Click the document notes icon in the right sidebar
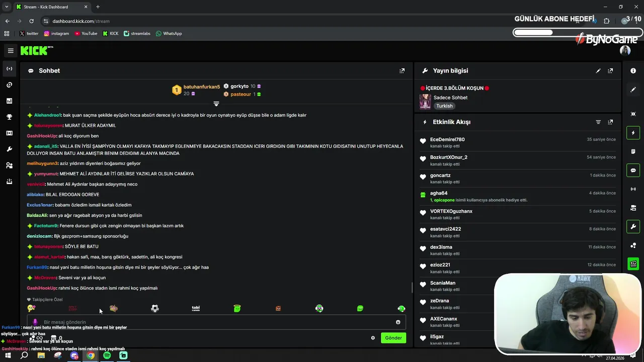Screen dimensions: 644x362 click(633, 151)
